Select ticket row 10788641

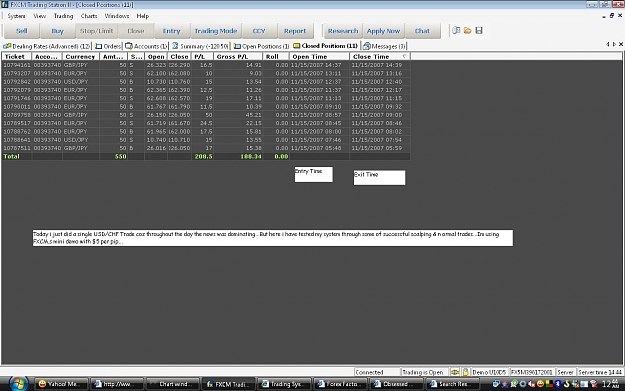click(206, 140)
